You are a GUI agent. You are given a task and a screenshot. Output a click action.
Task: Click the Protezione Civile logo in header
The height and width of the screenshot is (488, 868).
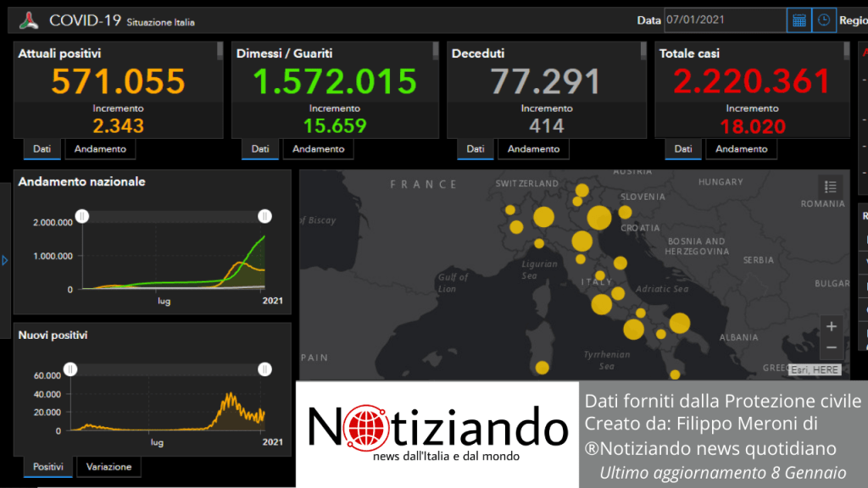29,20
